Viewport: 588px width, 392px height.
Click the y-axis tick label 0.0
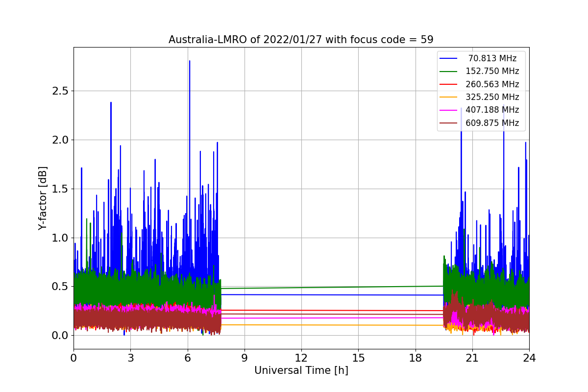(x=61, y=336)
